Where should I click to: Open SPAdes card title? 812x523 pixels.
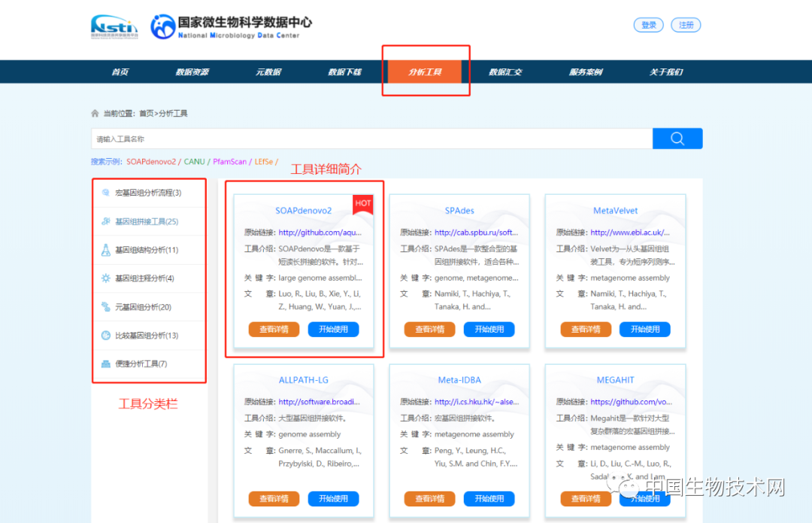point(459,211)
